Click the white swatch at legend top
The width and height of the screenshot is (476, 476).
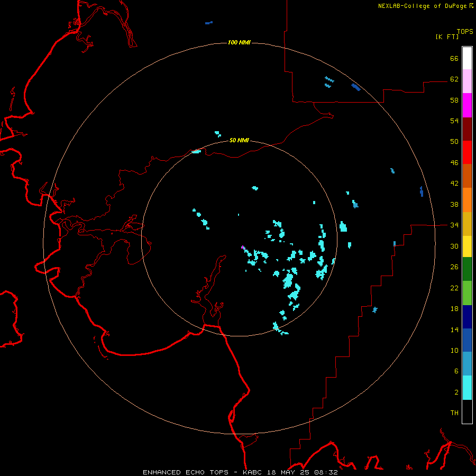pyautogui.click(x=467, y=58)
